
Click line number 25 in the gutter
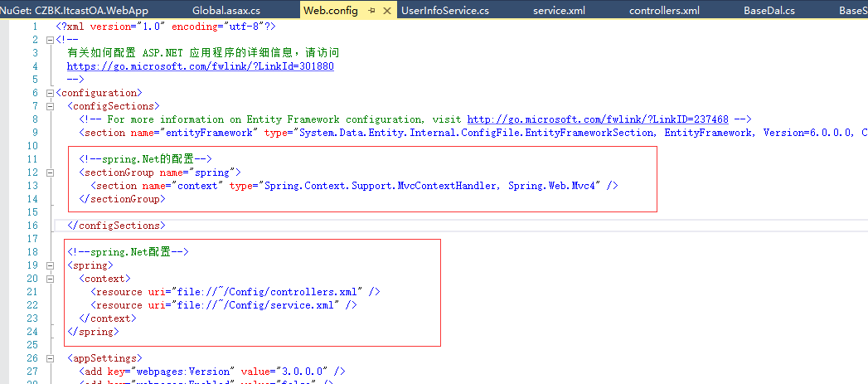(32, 345)
